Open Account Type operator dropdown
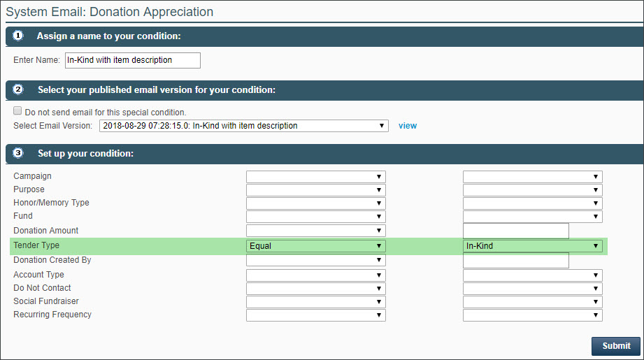Viewport: 644px width, 360px height. (316, 275)
